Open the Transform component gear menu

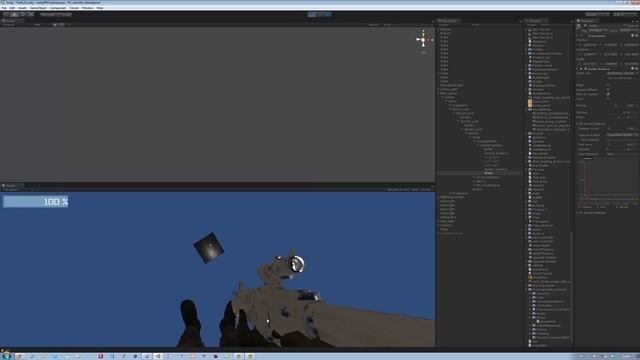pyautogui.click(x=636, y=36)
